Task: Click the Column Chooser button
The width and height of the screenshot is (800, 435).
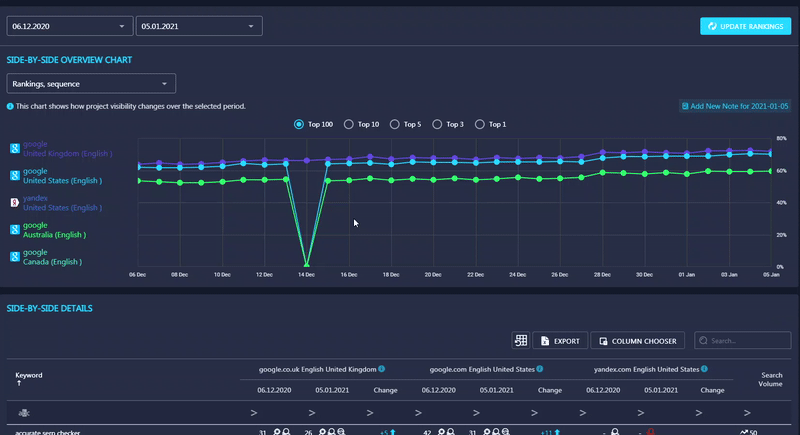Action: [x=637, y=341]
